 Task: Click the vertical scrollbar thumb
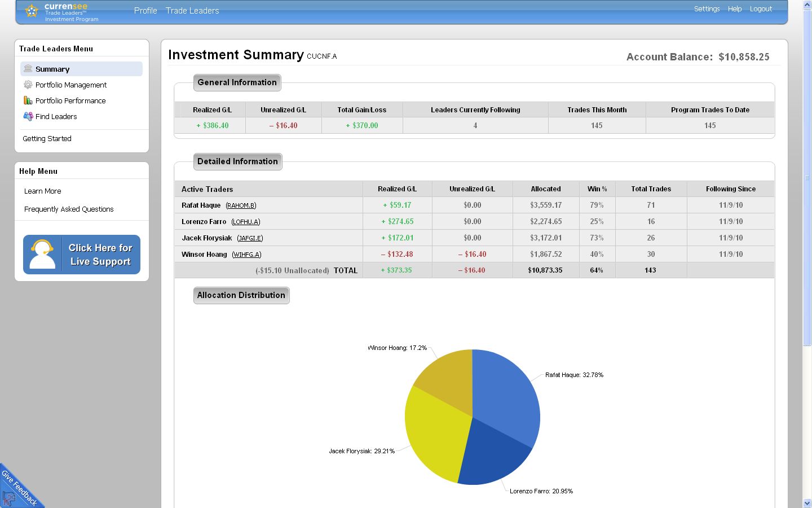(807, 178)
